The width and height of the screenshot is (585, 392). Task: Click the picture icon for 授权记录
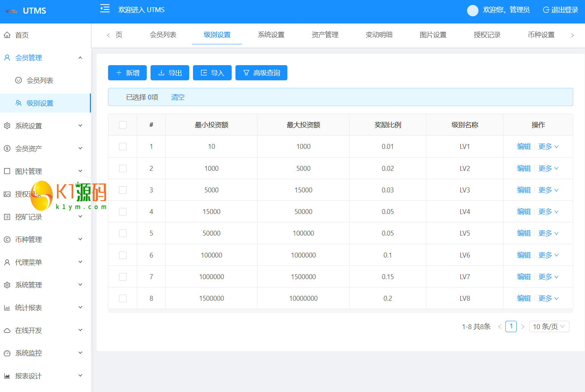coord(7,194)
